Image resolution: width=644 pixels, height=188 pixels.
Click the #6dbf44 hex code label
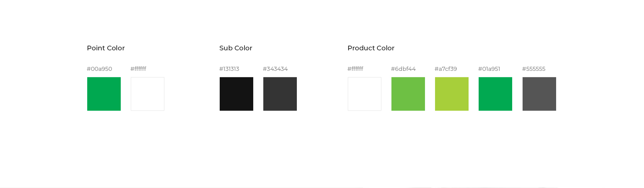click(x=403, y=69)
